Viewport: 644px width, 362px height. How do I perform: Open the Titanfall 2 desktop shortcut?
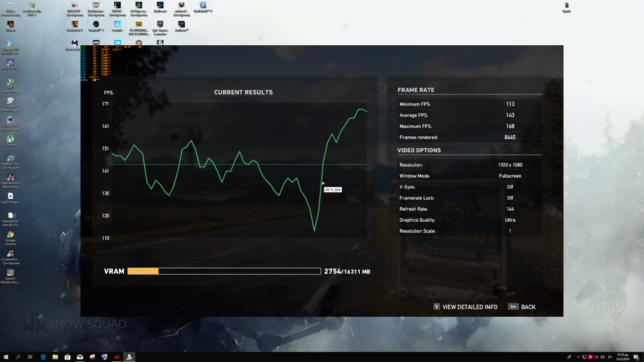[x=96, y=26]
